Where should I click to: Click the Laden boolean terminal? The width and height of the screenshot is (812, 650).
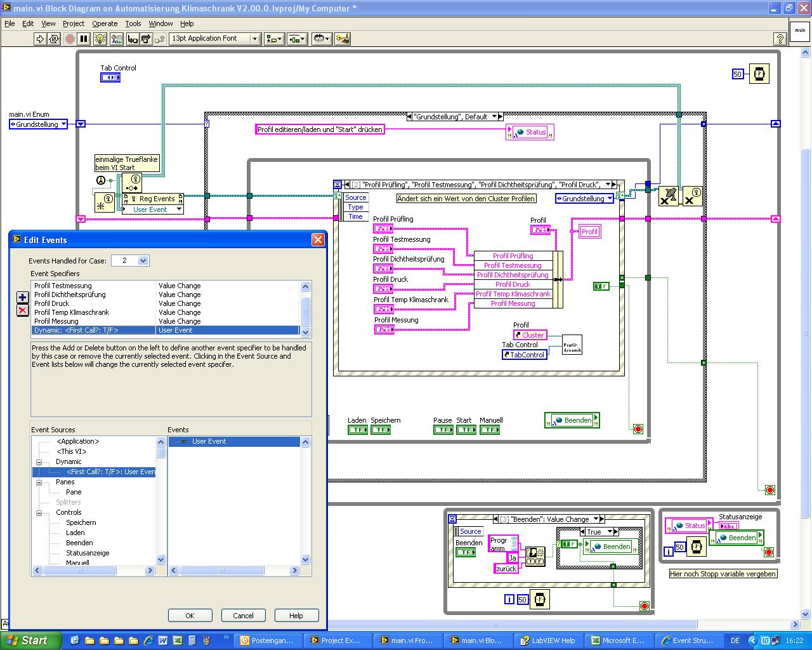pyautogui.click(x=358, y=430)
